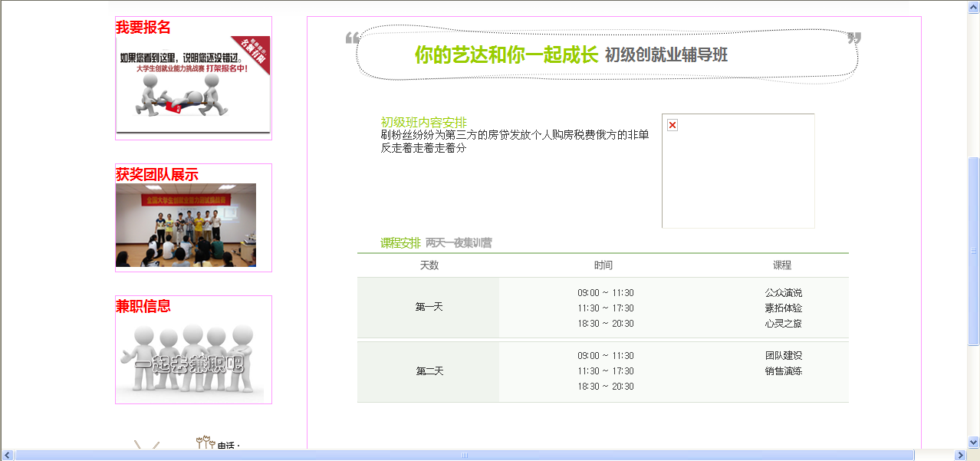The image size is (980, 461).
Task: Click the 获奖团队展示 heading link
Action: tap(157, 175)
